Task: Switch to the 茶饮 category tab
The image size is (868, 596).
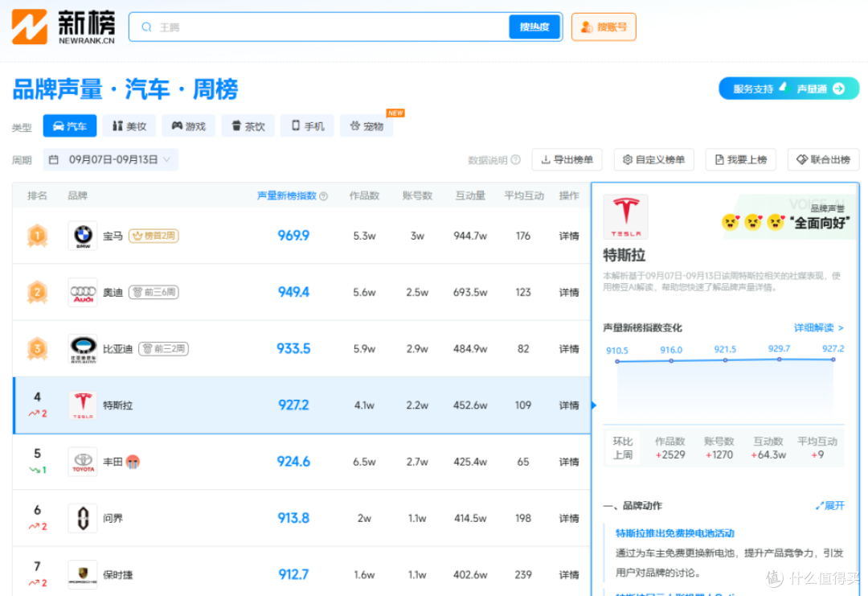Action: pos(248,126)
